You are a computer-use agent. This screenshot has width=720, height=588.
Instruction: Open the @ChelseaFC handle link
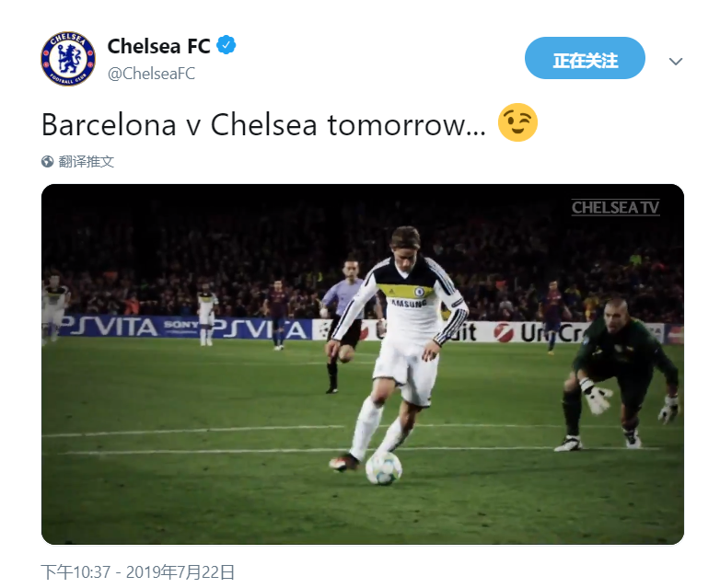pos(151,74)
